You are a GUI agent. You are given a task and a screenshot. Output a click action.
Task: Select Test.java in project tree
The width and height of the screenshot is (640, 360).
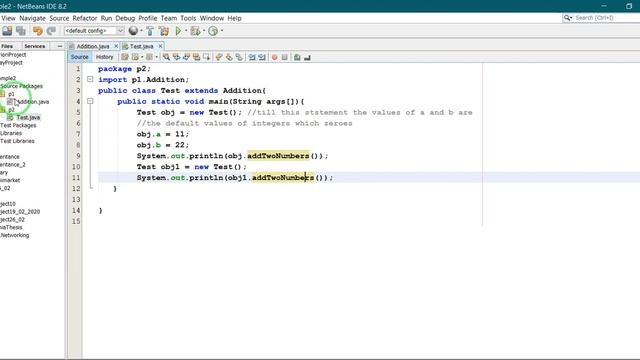pos(28,118)
